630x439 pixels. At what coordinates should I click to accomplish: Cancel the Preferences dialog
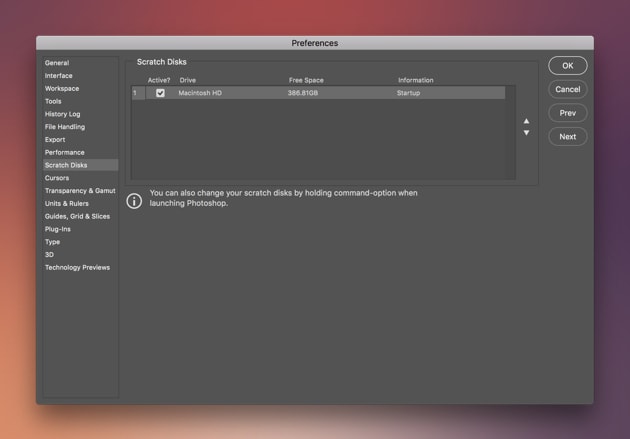tap(567, 89)
